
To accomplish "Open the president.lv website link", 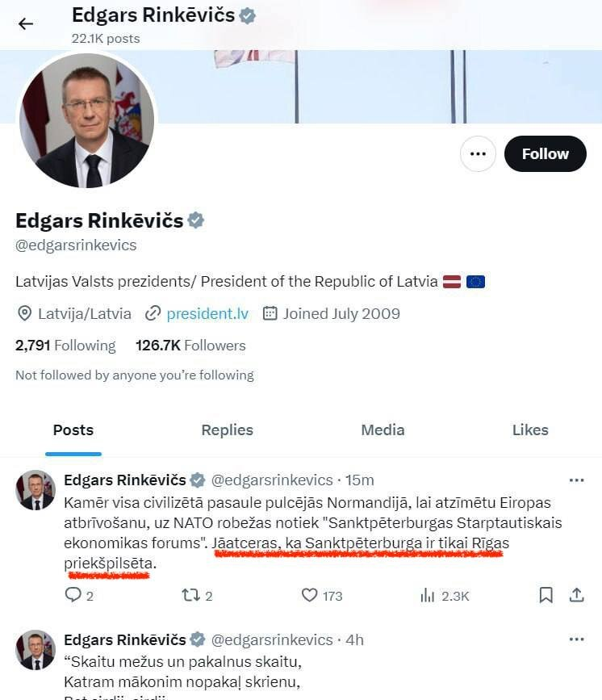I will [x=208, y=313].
